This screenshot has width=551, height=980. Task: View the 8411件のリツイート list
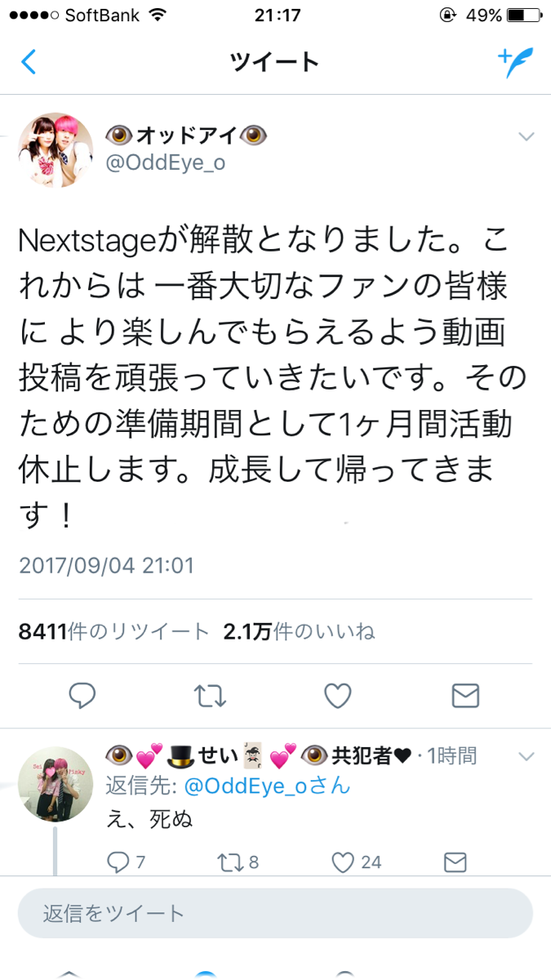pyautogui.click(x=114, y=631)
